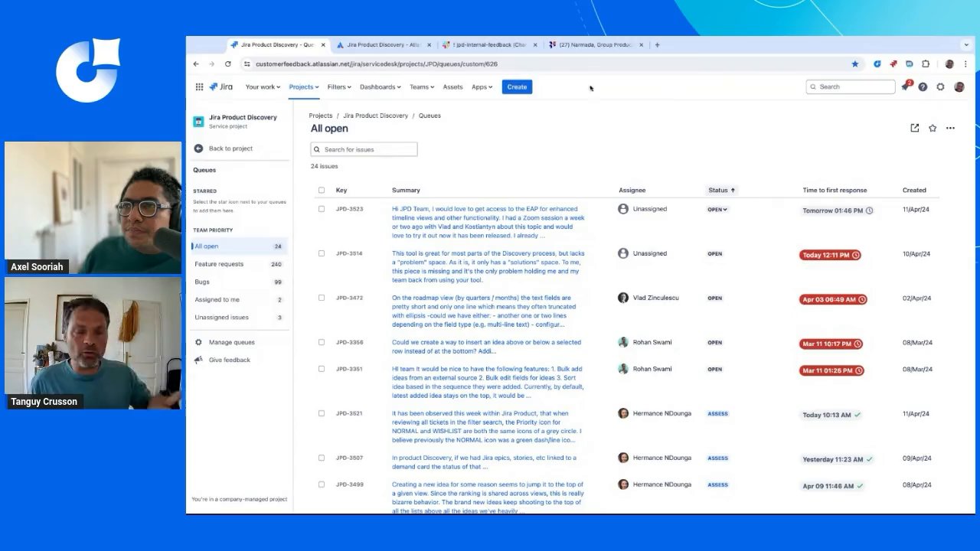Open the Projects breadcrumb link
This screenshot has width=980, height=551.
coord(321,116)
